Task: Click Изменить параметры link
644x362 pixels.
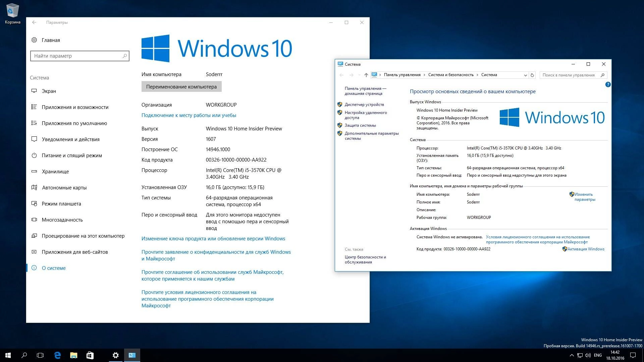Action: pyautogui.click(x=585, y=197)
